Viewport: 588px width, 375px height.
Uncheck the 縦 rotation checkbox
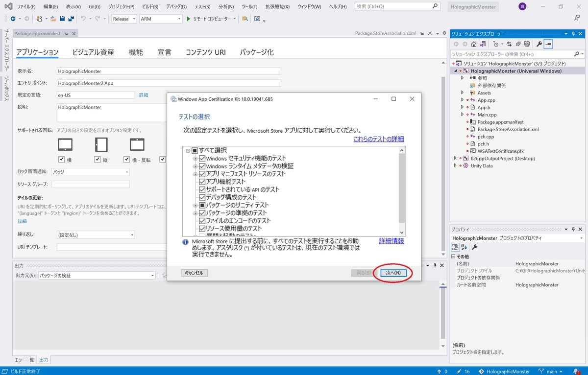coord(97,160)
